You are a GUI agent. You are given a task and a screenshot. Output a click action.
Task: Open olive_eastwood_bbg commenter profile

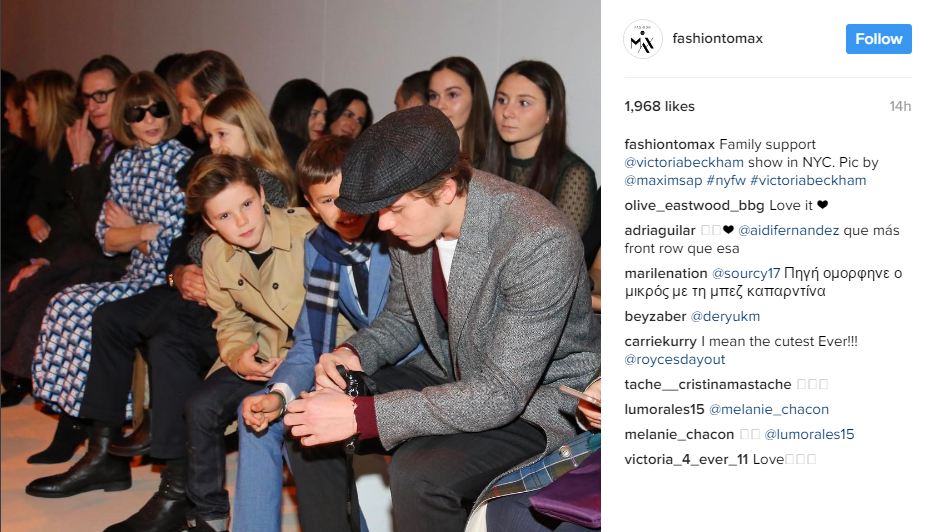pos(694,205)
